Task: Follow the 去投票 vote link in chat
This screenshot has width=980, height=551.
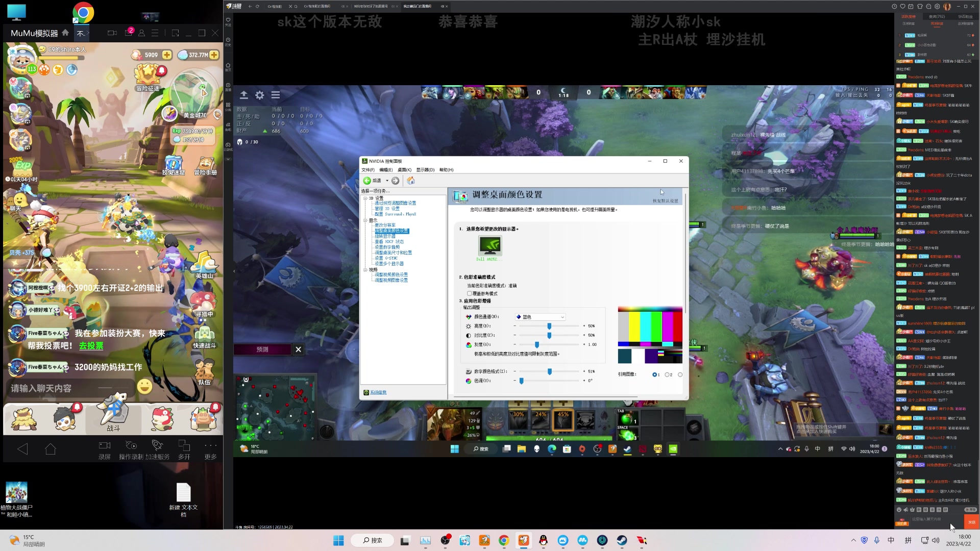Action: point(91,346)
